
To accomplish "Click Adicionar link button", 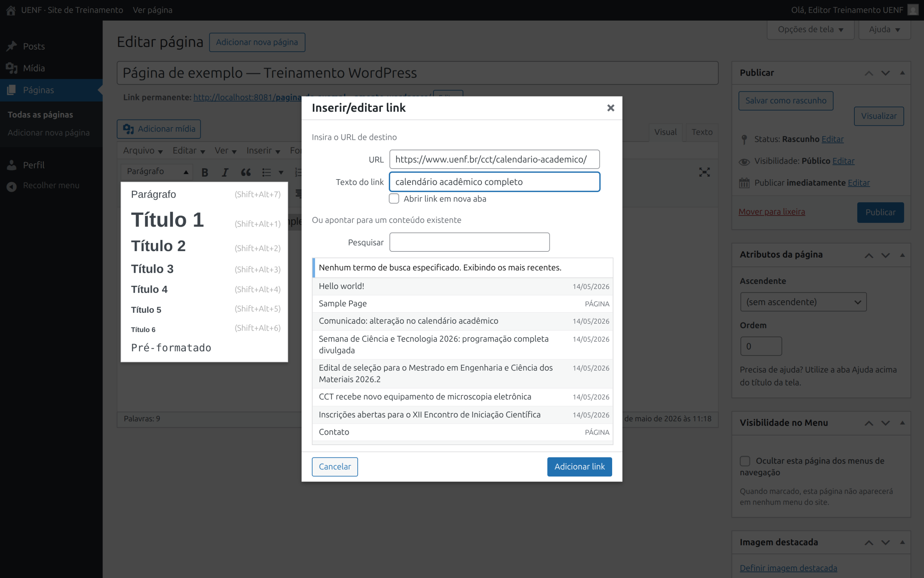I will click(579, 467).
